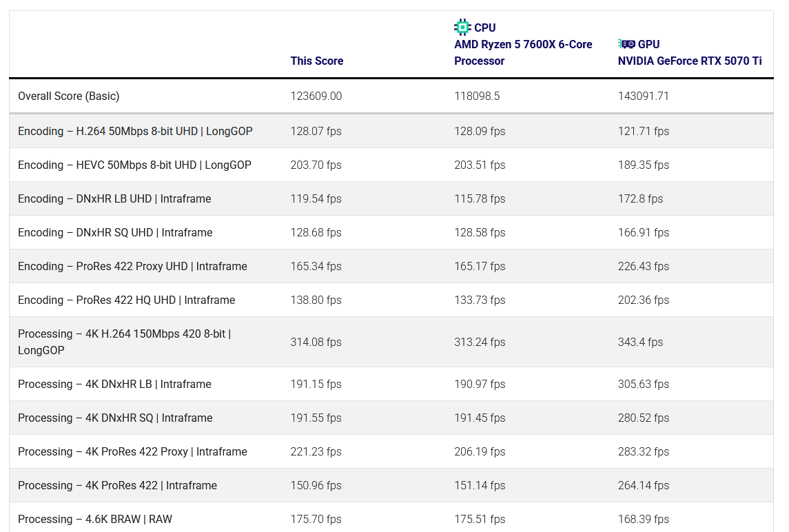Screen dimensions: 789x532
Task: Click Processing 4K H.264 150Mbps row label
Action: click(x=124, y=342)
